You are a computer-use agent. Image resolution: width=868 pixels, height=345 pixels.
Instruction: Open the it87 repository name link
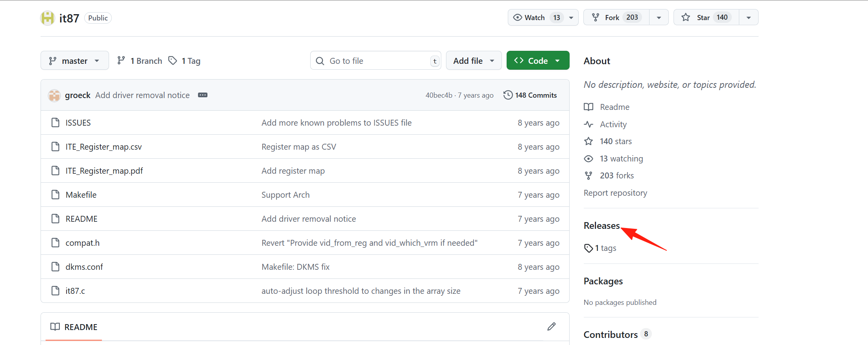[69, 18]
